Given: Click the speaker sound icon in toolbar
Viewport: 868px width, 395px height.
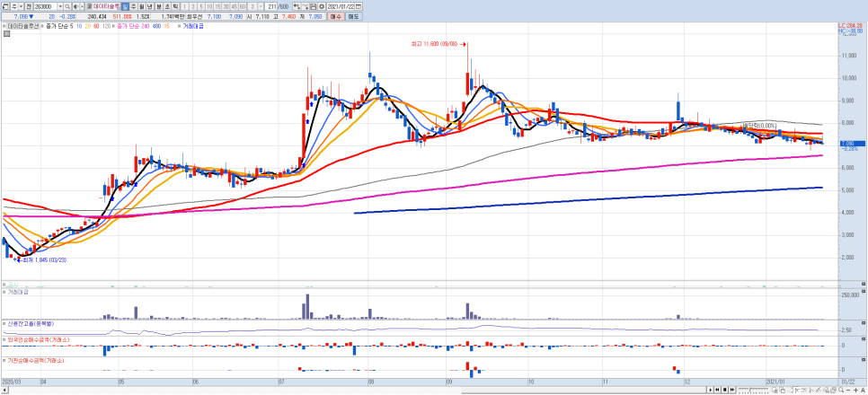Looking at the screenshot, I should click(75, 6).
